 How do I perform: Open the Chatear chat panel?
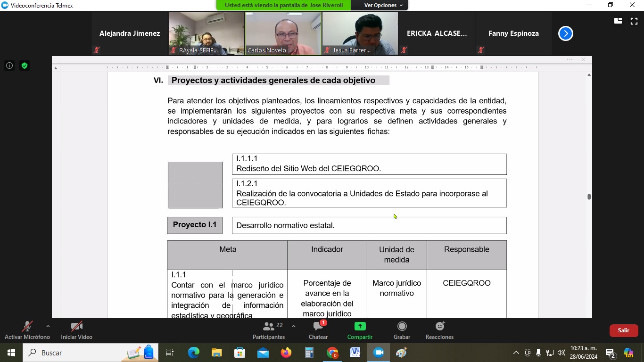(x=318, y=330)
